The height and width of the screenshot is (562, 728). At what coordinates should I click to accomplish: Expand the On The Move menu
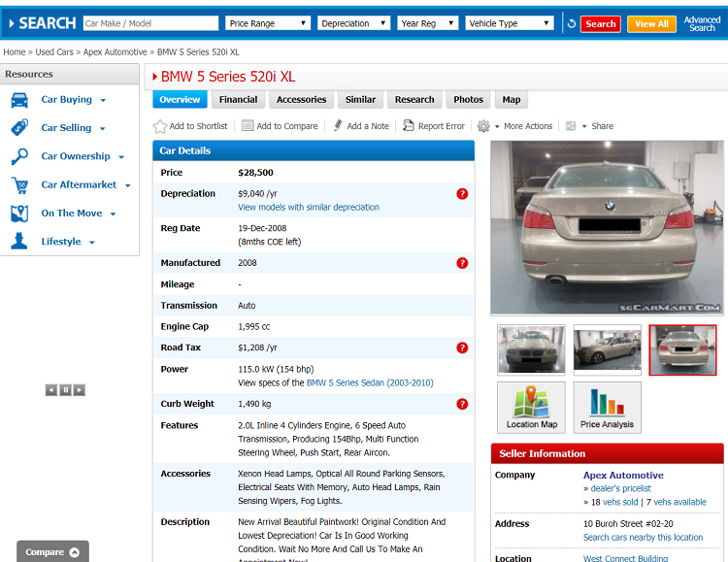(113, 214)
